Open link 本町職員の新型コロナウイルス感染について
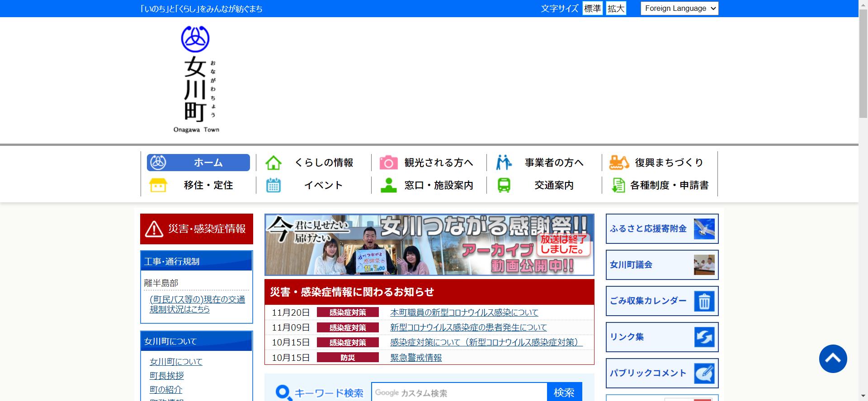 (x=464, y=312)
